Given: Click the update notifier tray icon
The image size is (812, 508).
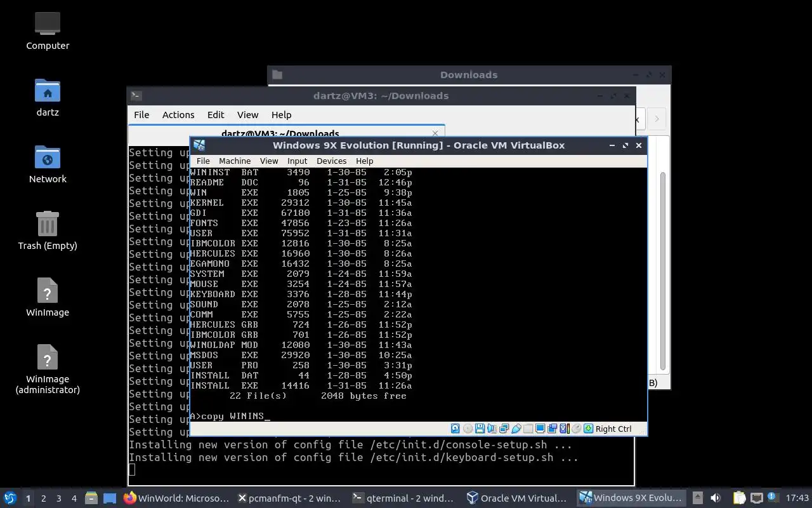Looking at the screenshot, I should click(773, 497).
